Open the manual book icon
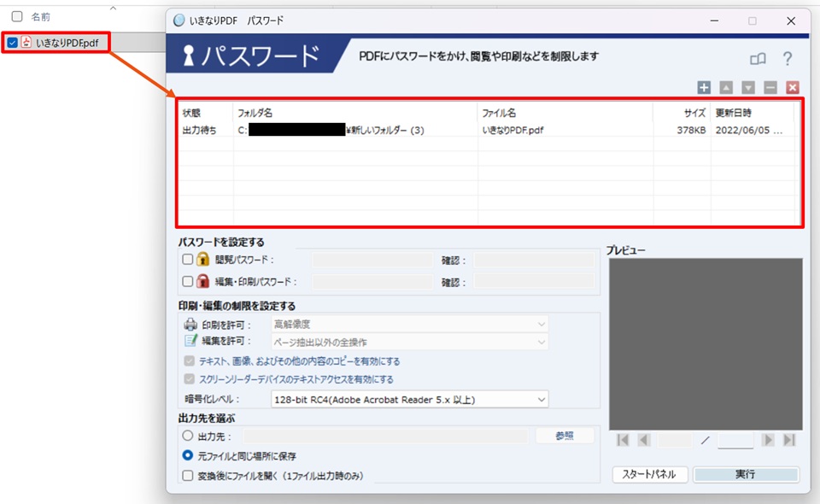The height and width of the screenshot is (504, 820). [758, 59]
